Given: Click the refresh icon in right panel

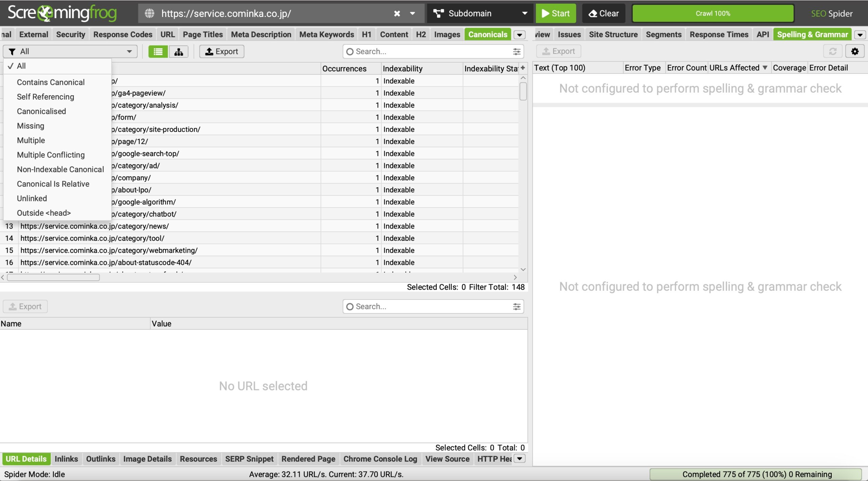Looking at the screenshot, I should (832, 51).
